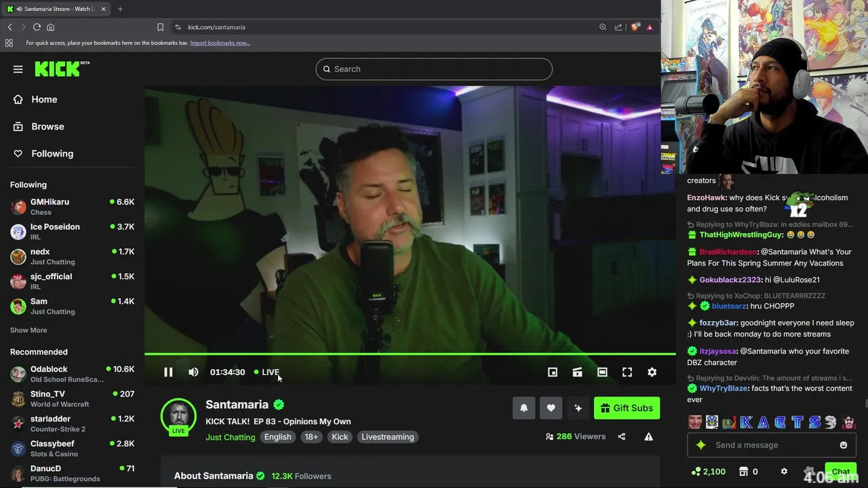Open the player settings gear
868x488 pixels.
(652, 372)
